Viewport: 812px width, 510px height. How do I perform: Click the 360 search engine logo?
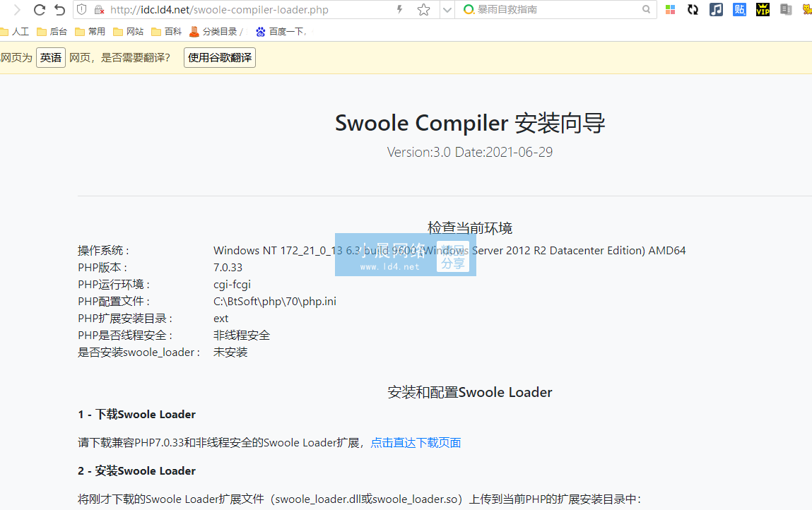[469, 9]
